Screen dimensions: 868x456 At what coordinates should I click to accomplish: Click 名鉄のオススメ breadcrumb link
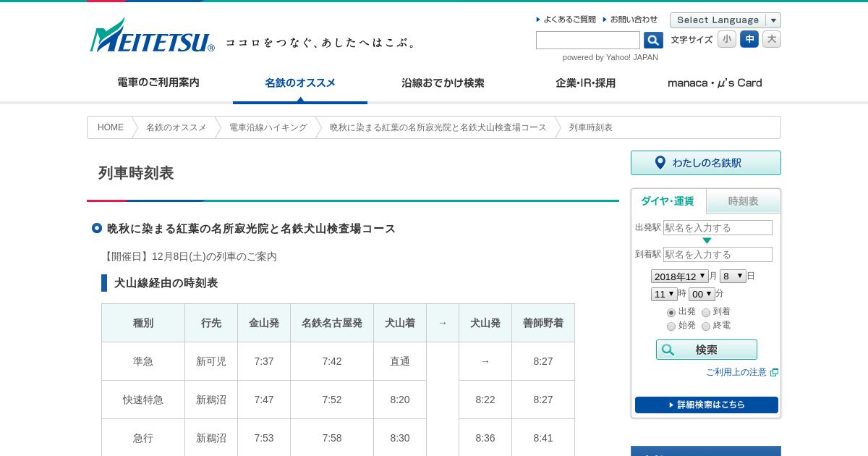tap(176, 127)
